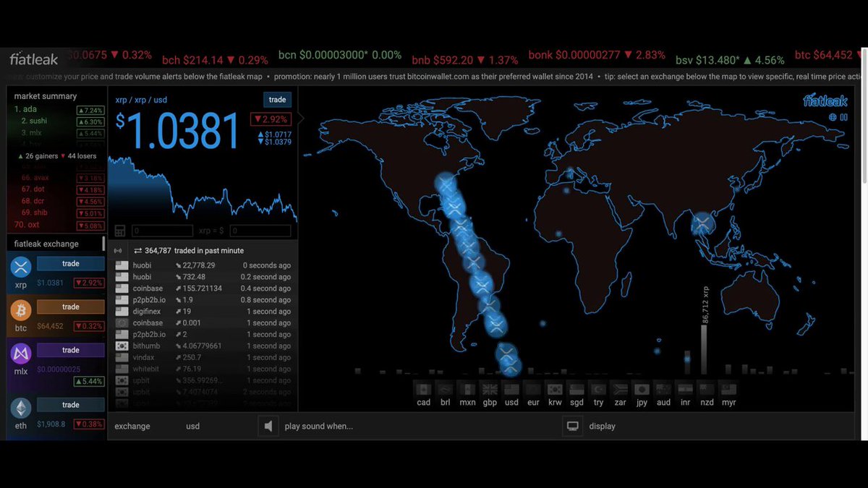
Task: Click the speaker sound icon
Action: click(268, 426)
